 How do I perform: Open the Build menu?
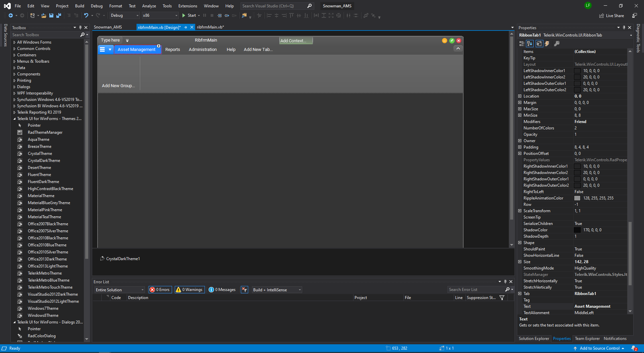(79, 6)
